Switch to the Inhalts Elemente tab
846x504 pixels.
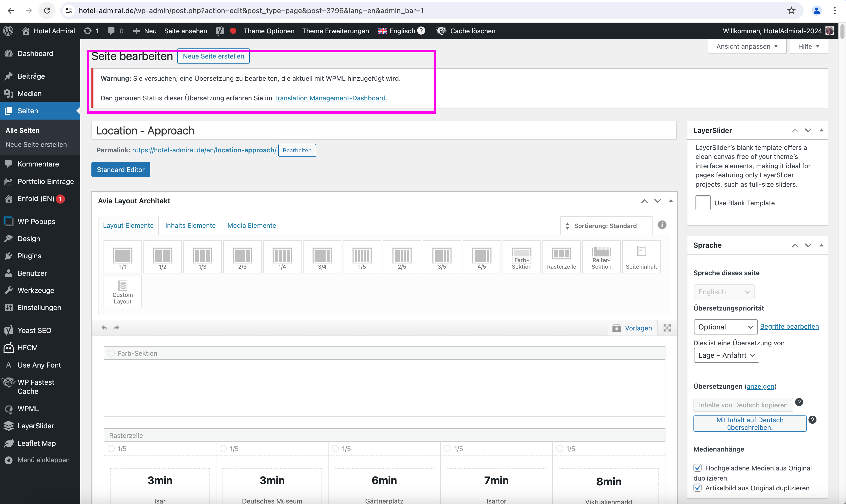tap(190, 226)
